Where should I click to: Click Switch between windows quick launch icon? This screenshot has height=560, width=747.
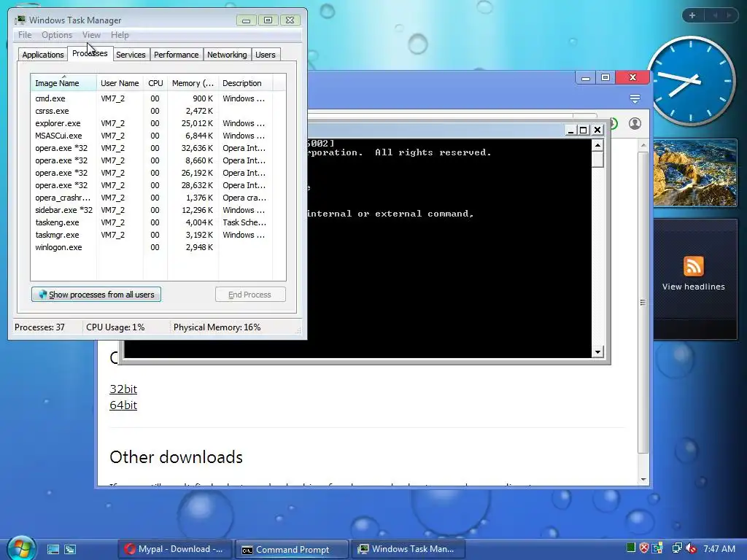click(70, 549)
